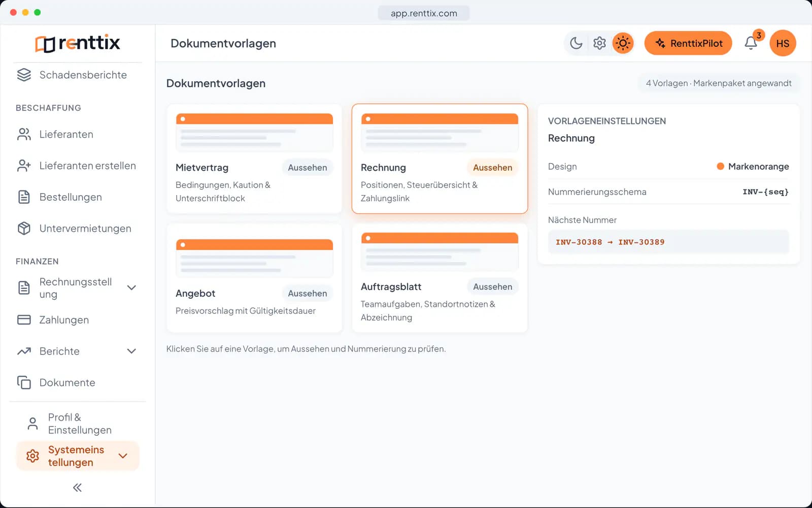Viewport: 812px width, 508px height.
Task: Click Aussehen on Angebot card
Action: (x=307, y=294)
